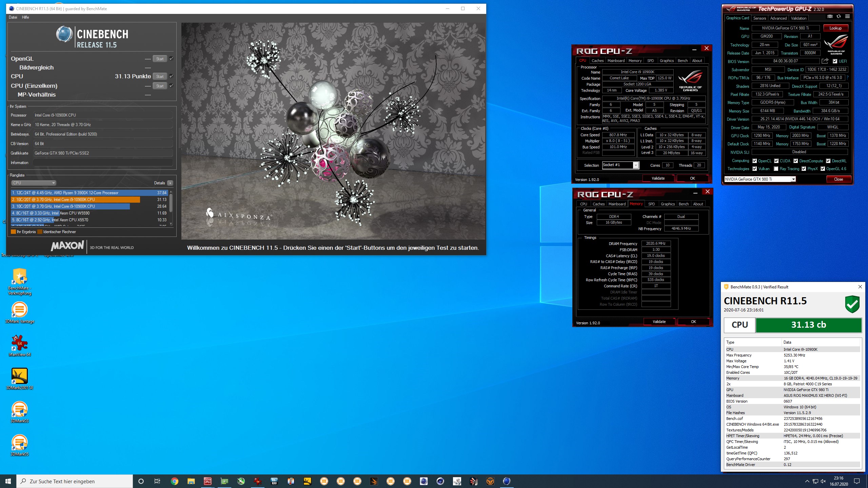
Task: Switch to Advanced tab in GPU-Z
Action: 778,18
